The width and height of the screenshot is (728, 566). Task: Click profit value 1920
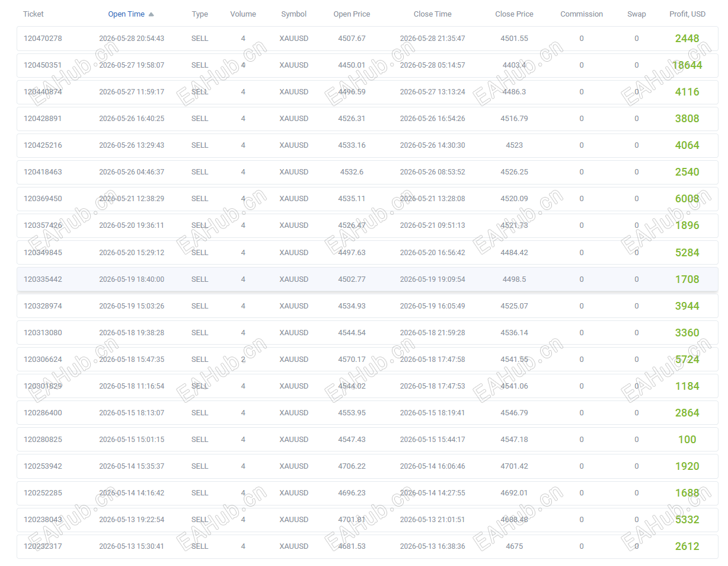pos(687,466)
